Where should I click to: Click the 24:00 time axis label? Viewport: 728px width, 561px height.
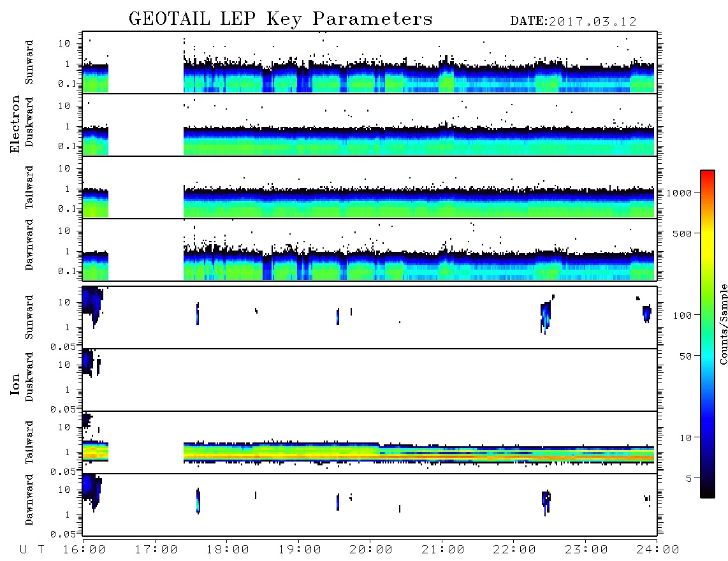click(x=658, y=550)
